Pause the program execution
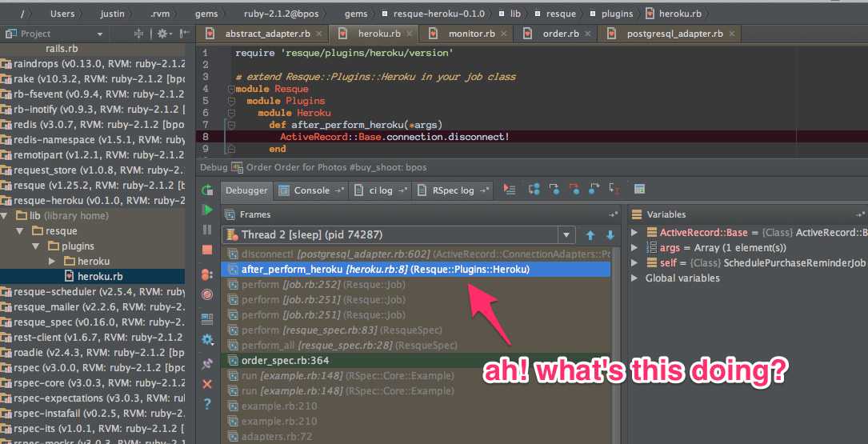Screen dimensions: 868x444 (207, 230)
